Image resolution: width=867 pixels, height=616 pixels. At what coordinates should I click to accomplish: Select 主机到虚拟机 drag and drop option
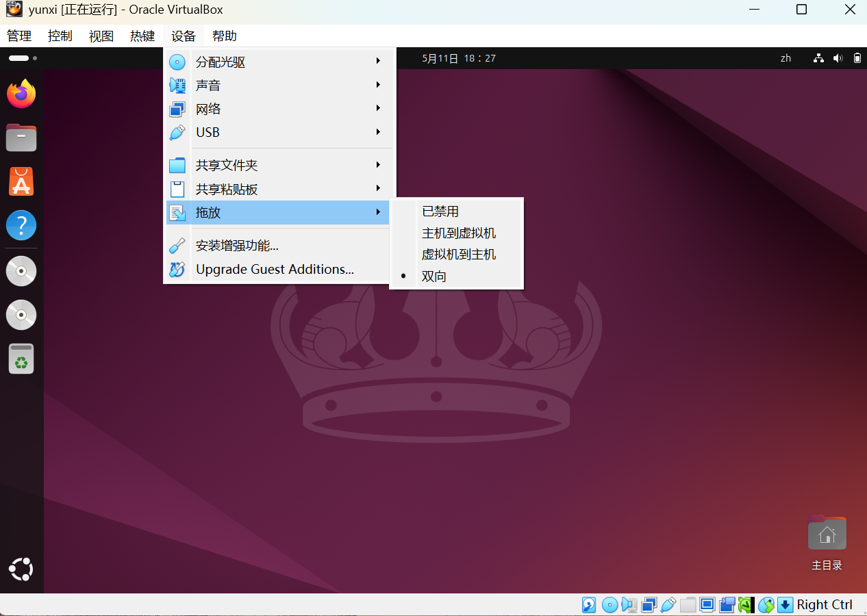(457, 233)
